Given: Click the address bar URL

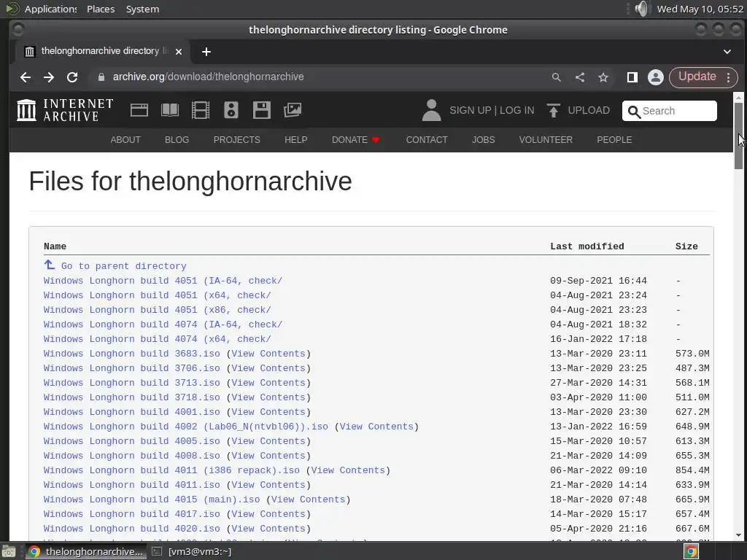Looking at the screenshot, I should point(208,77).
